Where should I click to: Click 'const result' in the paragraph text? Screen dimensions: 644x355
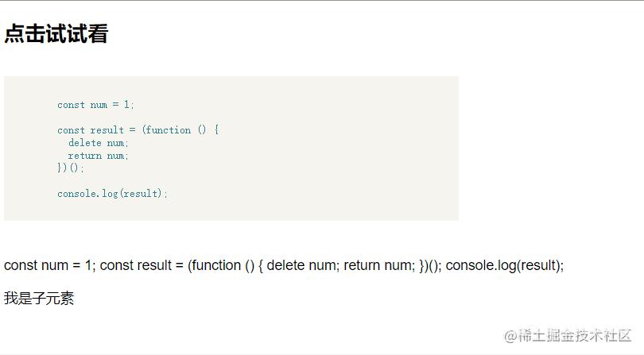[136, 265]
